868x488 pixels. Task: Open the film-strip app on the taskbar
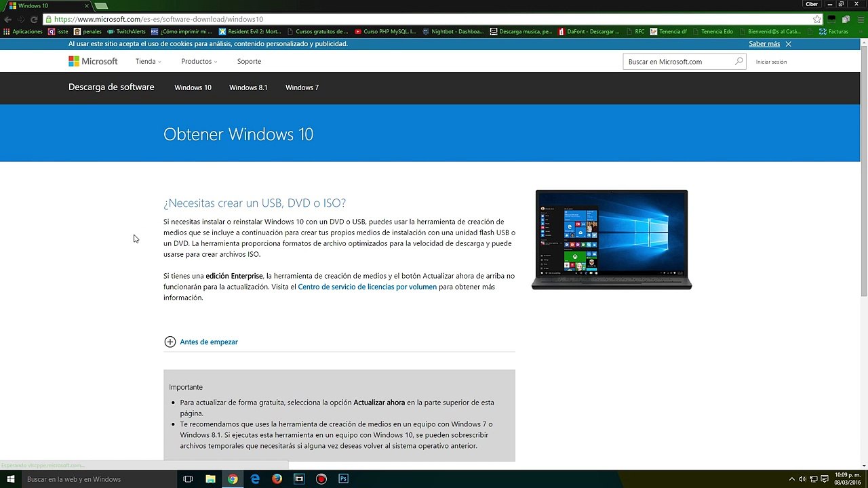tap(299, 479)
